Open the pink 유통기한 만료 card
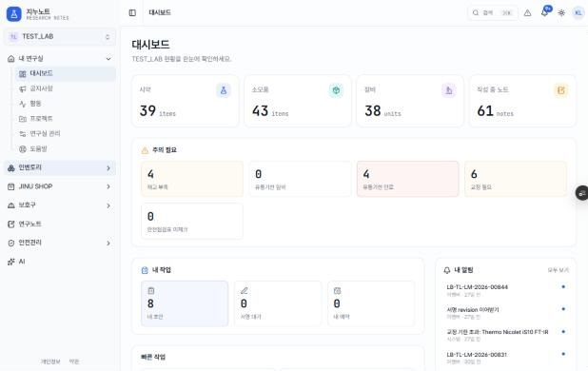 407,179
